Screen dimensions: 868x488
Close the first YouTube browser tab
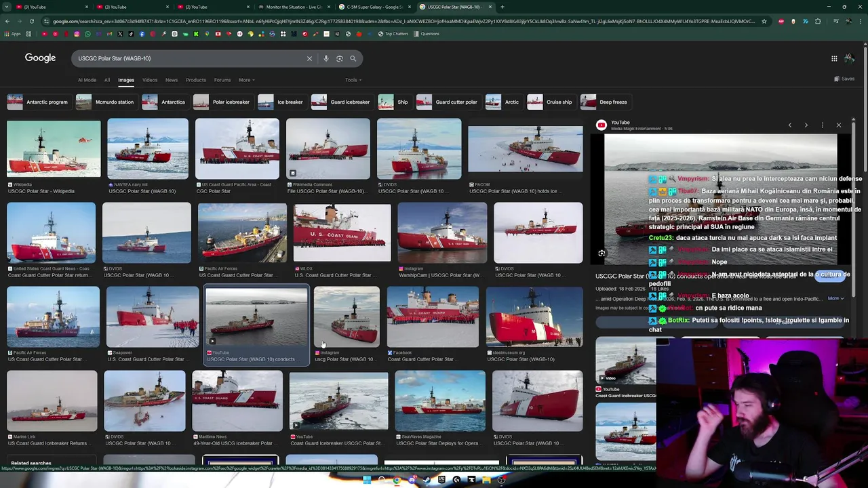tap(87, 7)
